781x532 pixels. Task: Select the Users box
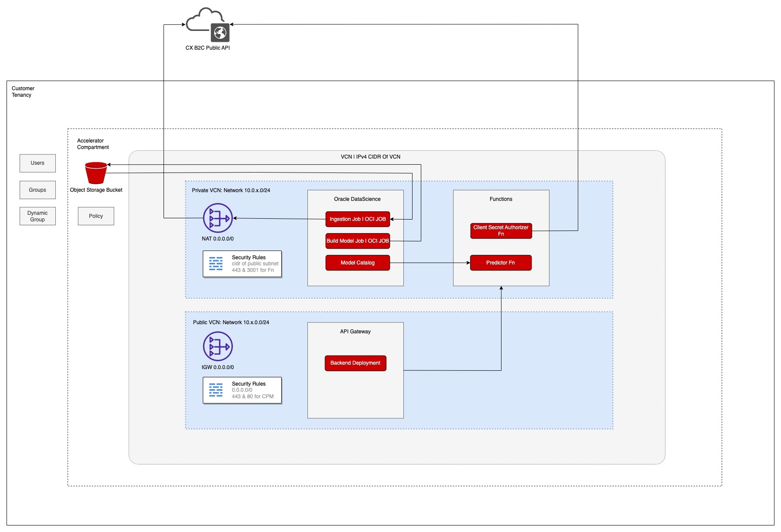pyautogui.click(x=38, y=163)
